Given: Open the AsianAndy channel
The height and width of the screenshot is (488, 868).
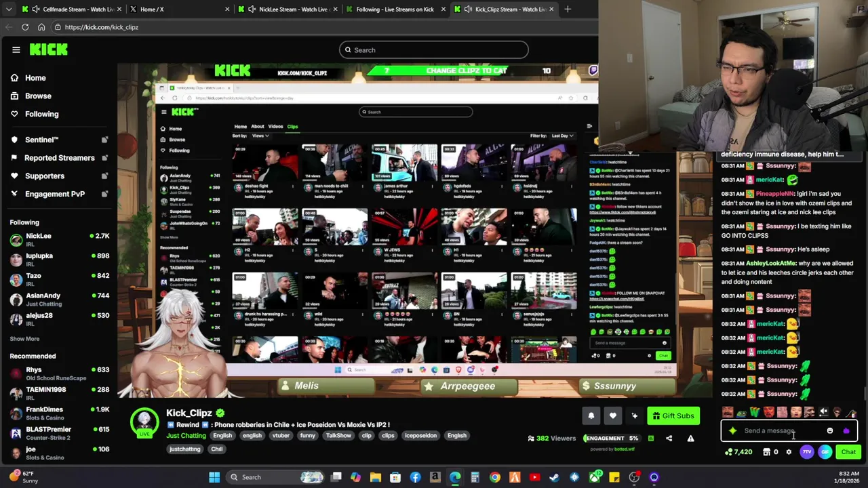Looking at the screenshot, I should (59, 299).
